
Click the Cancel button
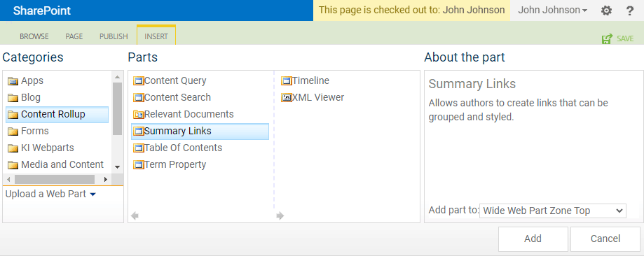[x=605, y=239]
